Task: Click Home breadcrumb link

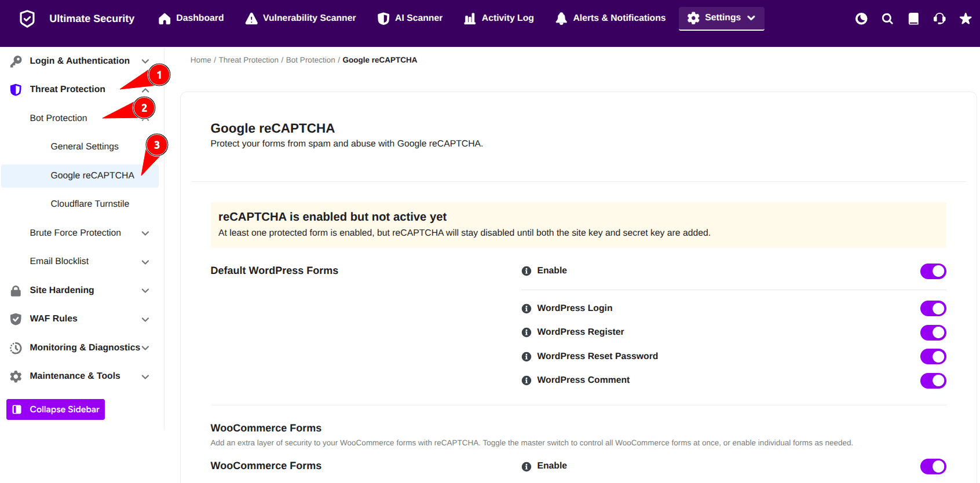Action: pyautogui.click(x=201, y=60)
